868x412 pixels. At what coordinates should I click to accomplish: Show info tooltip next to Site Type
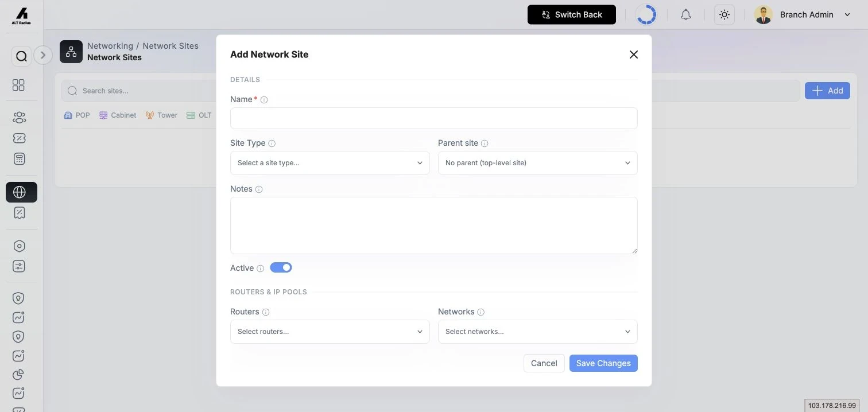pos(272,143)
